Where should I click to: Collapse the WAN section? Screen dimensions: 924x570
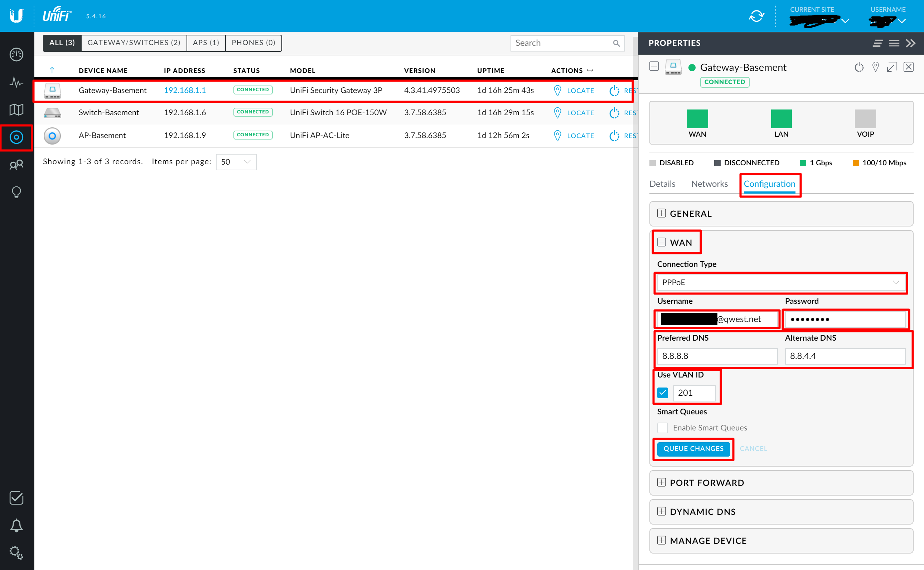point(662,242)
